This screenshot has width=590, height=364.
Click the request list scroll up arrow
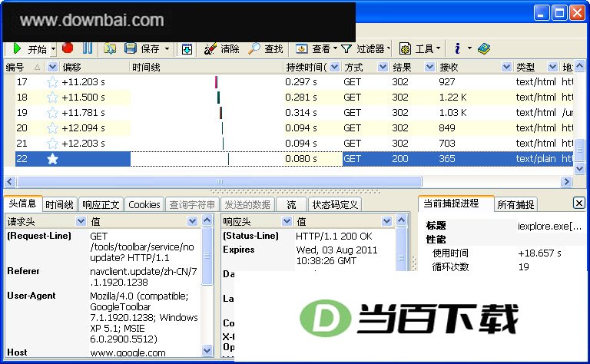[x=580, y=66]
